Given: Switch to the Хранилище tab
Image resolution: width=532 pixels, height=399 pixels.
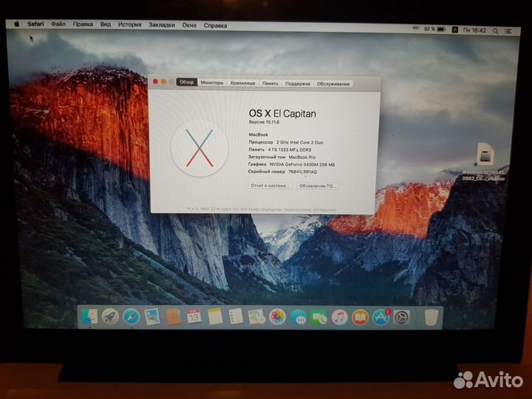Looking at the screenshot, I should pos(242,83).
